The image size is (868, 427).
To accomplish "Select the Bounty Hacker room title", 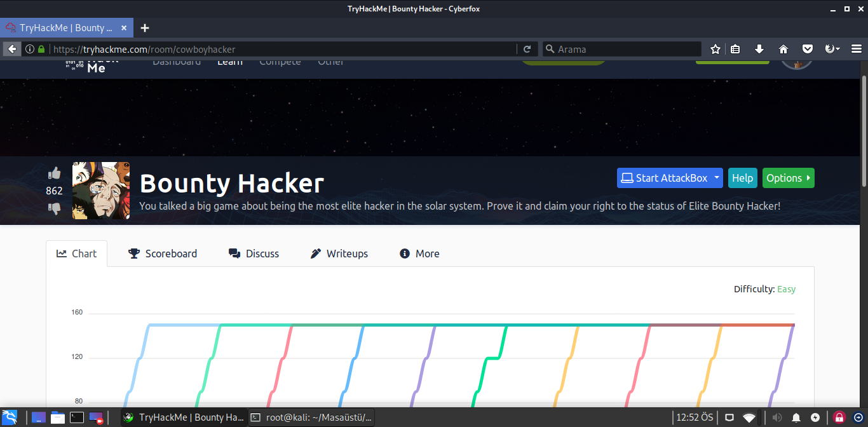I will click(x=232, y=183).
